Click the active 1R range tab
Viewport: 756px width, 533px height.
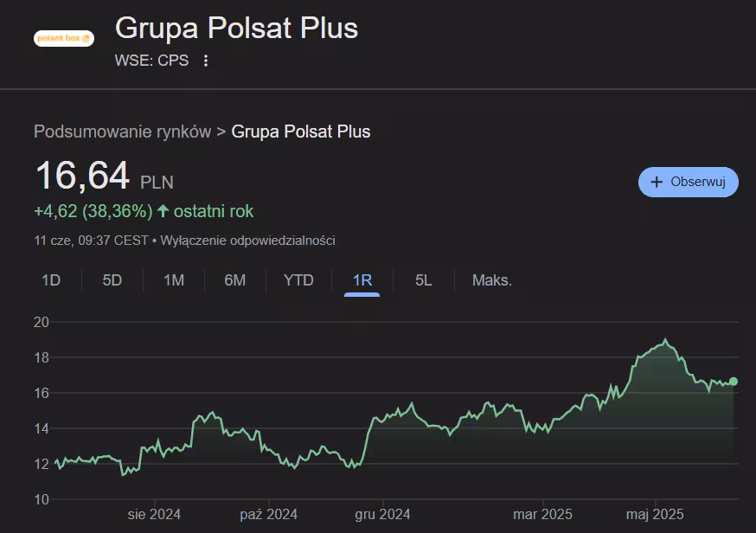362,280
